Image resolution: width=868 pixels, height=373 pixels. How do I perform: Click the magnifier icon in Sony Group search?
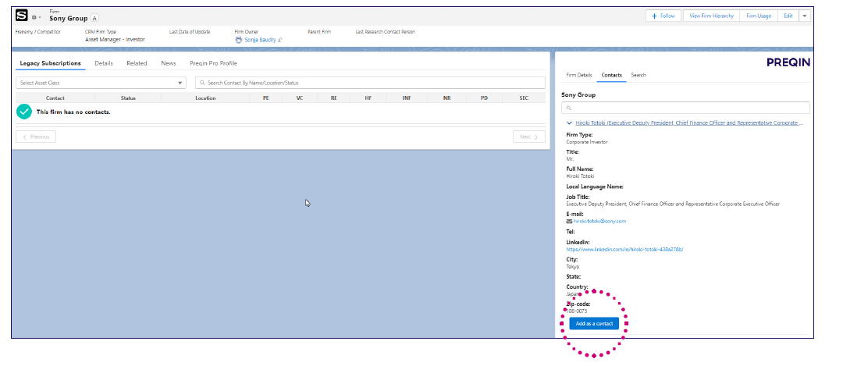pyautogui.click(x=568, y=108)
